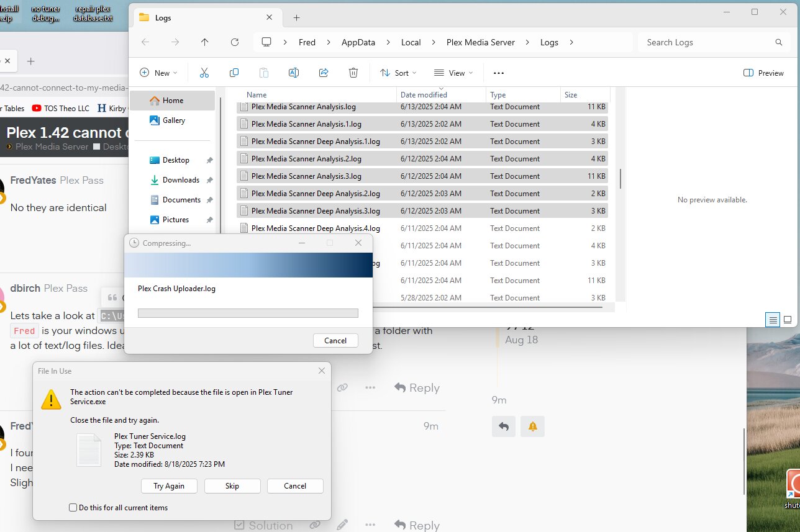
Task: Refresh the Logs folder view
Action: (235, 42)
